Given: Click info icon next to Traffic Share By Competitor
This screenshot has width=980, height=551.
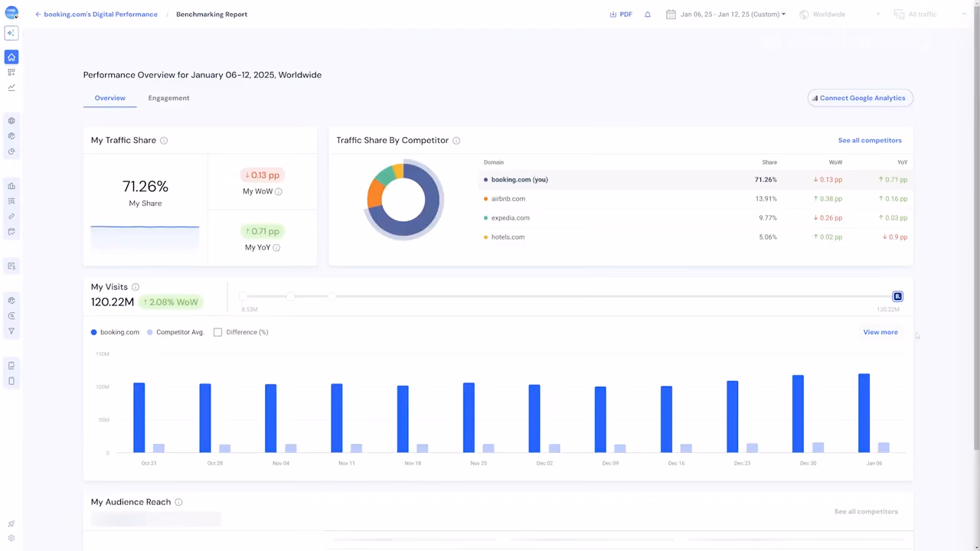Looking at the screenshot, I should [456, 141].
